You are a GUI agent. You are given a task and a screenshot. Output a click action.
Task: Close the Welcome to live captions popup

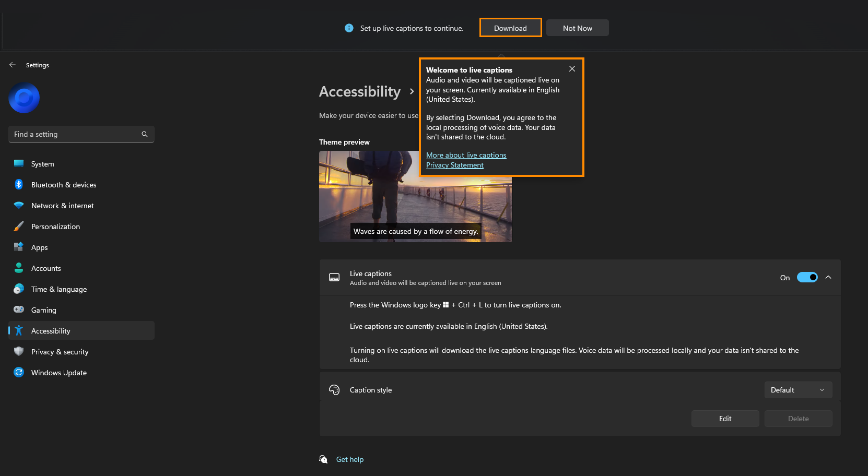coord(572,69)
